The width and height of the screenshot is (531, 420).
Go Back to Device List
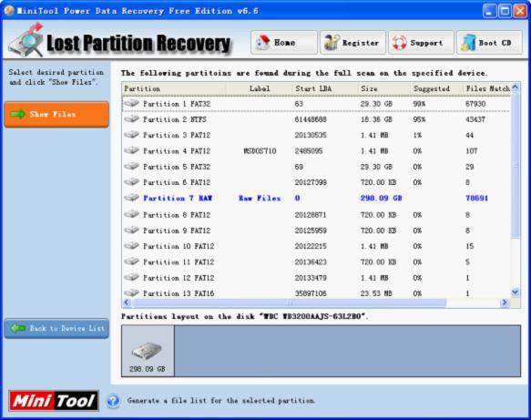pyautogui.click(x=56, y=328)
